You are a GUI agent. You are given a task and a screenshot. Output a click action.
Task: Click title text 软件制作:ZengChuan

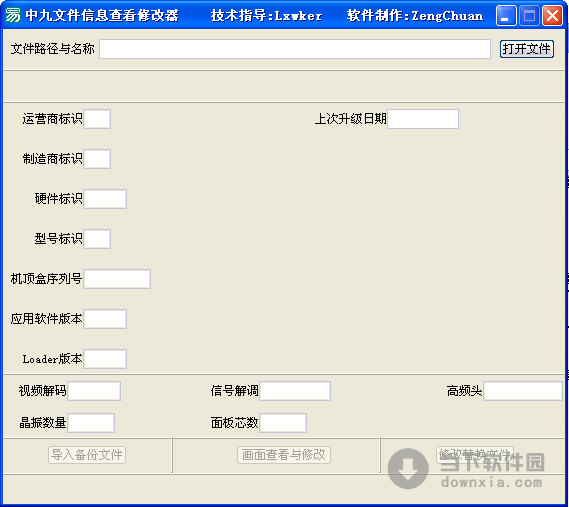[x=415, y=15]
